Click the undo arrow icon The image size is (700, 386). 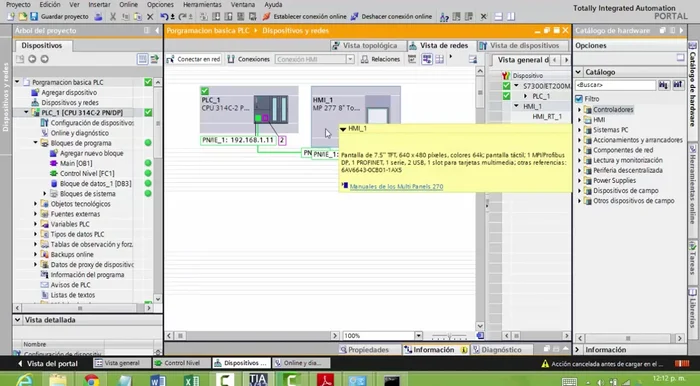click(x=164, y=17)
